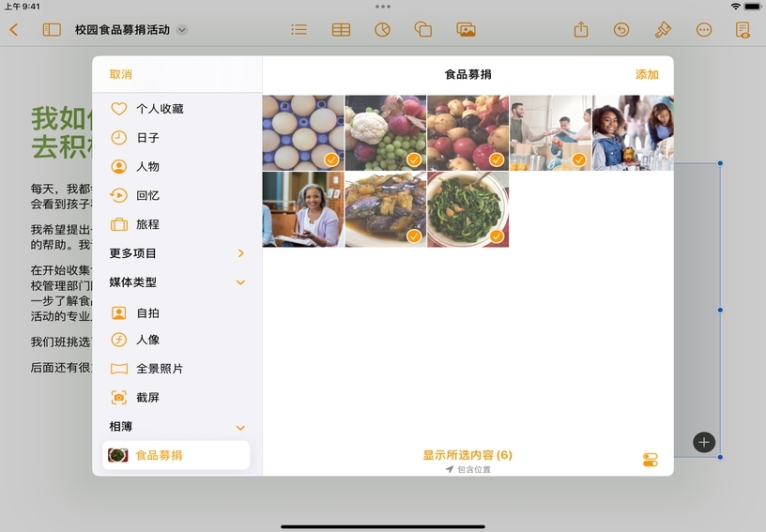The height and width of the screenshot is (532, 766).
Task: Open the format paintbrush tool
Action: (x=663, y=30)
